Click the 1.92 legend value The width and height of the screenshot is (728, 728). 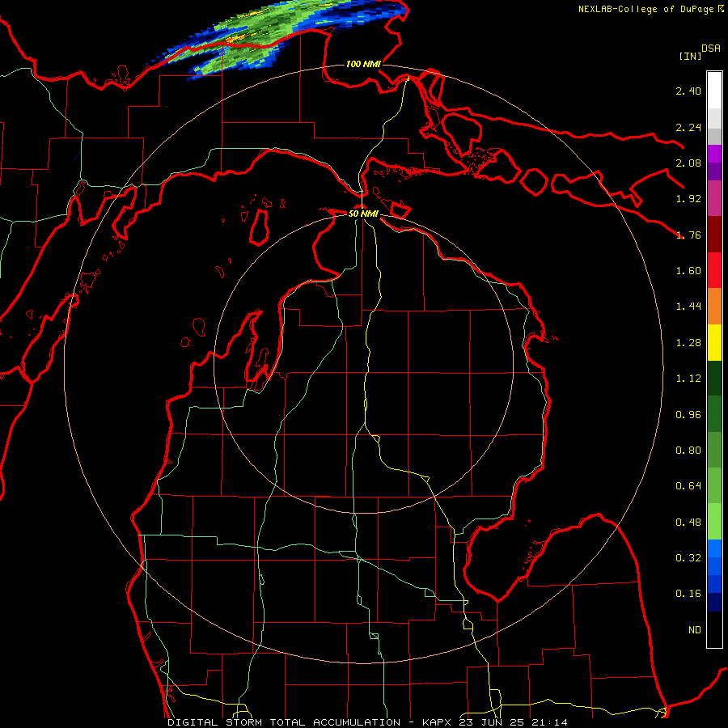[688, 199]
